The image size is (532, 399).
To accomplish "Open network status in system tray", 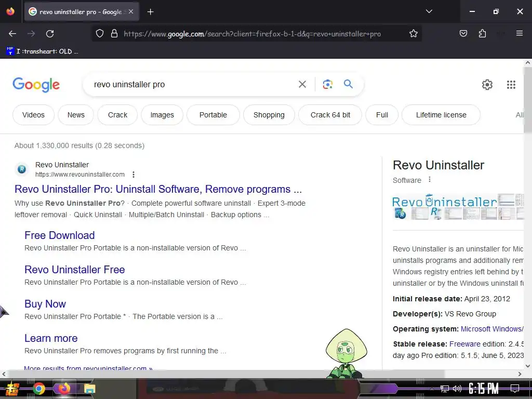I will [445, 389].
